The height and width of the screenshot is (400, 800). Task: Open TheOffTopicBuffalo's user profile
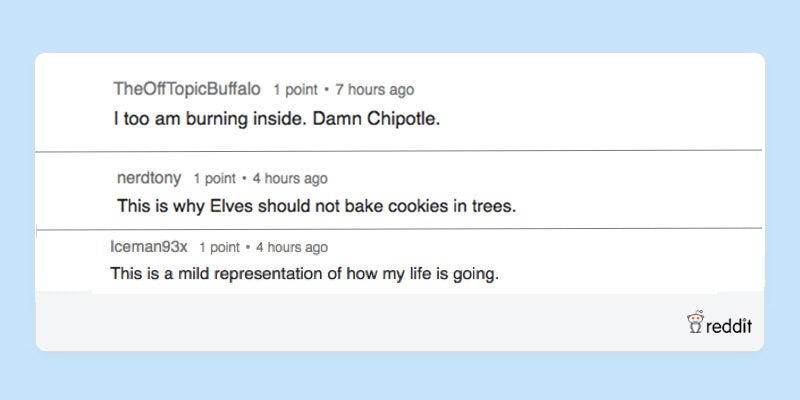click(187, 89)
